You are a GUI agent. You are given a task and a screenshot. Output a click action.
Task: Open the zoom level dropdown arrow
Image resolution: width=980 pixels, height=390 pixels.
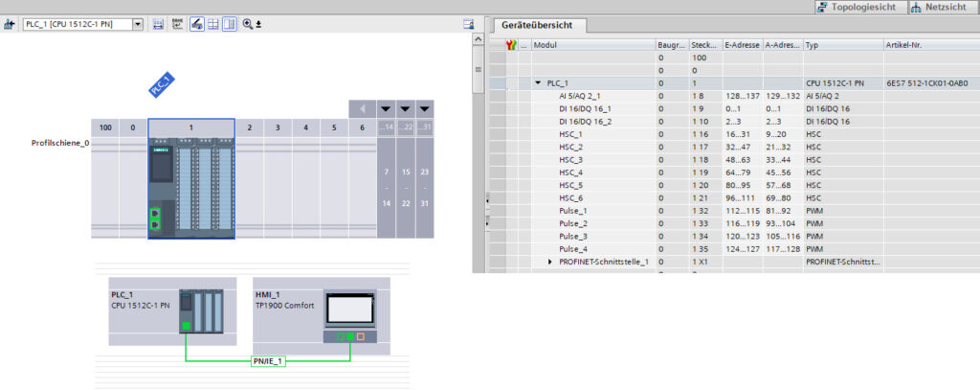coord(258,25)
